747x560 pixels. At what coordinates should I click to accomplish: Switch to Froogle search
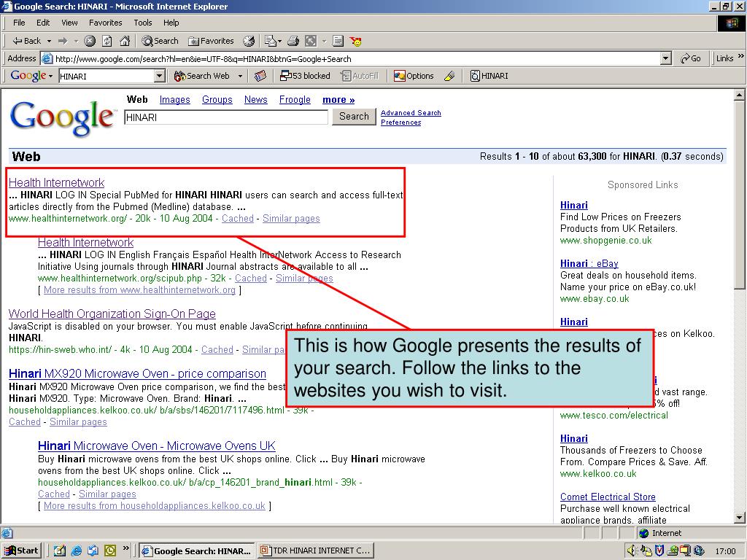295,99
